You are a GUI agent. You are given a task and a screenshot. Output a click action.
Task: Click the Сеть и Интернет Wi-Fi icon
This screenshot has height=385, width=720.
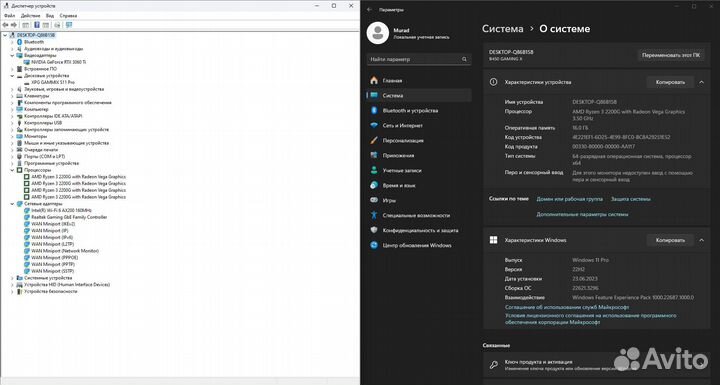point(374,125)
